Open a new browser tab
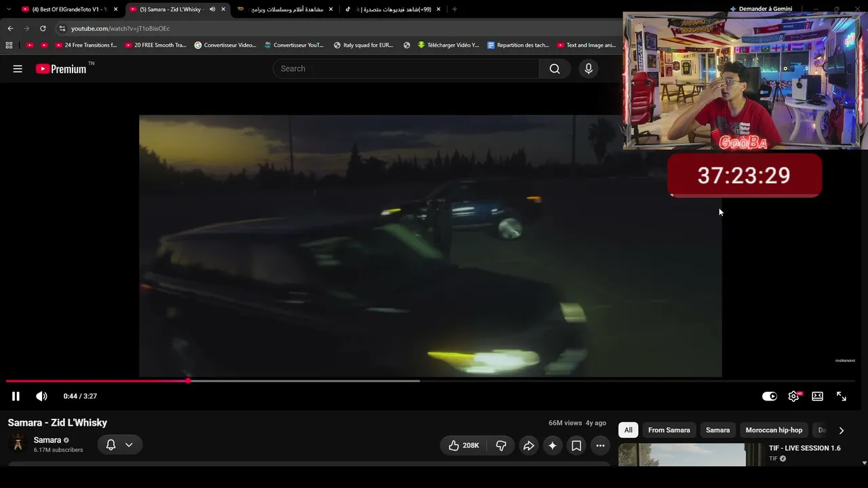The height and width of the screenshot is (488, 868). [454, 9]
